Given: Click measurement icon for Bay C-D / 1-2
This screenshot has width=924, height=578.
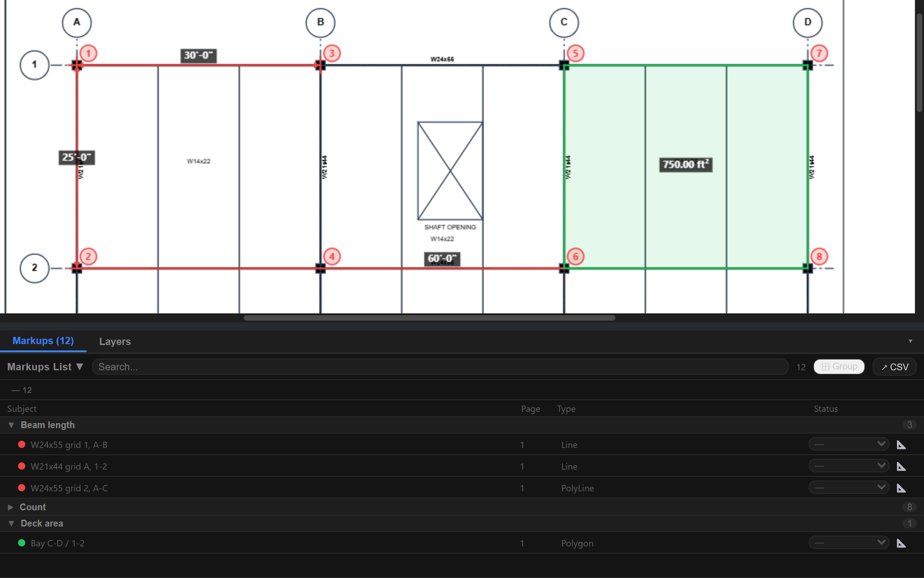Looking at the screenshot, I should coord(901,543).
